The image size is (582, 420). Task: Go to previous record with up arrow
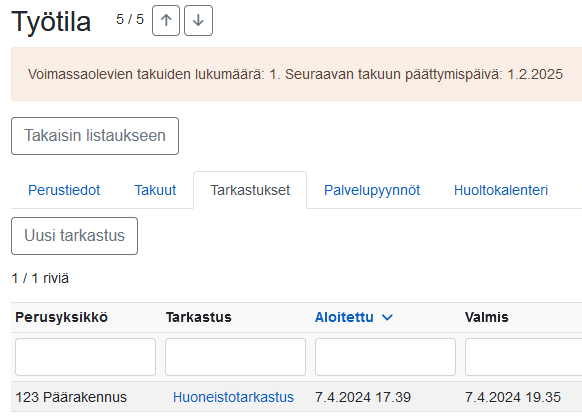pyautogui.click(x=166, y=20)
